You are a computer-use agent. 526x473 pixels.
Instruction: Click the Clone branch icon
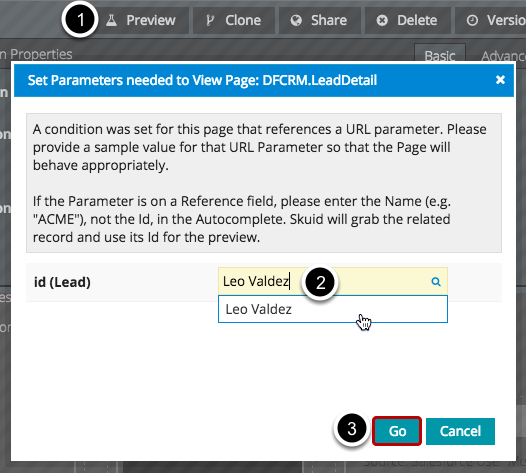(x=210, y=20)
